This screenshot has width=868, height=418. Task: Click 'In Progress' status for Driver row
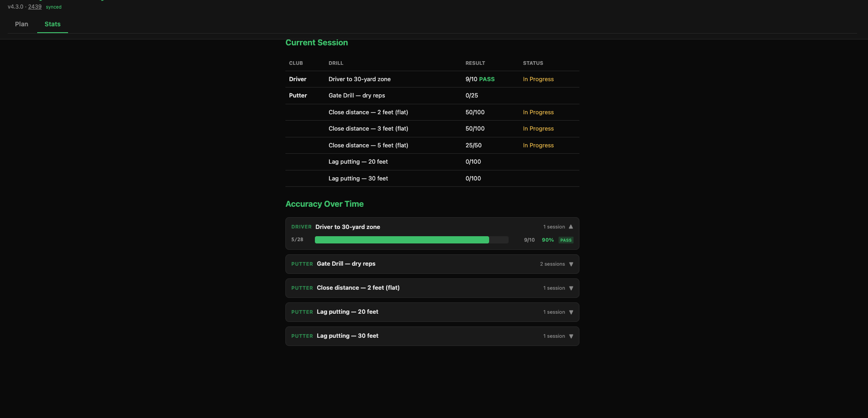coord(538,79)
